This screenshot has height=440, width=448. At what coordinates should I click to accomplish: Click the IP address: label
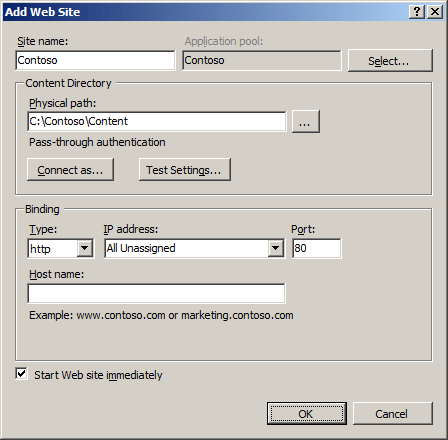(131, 229)
